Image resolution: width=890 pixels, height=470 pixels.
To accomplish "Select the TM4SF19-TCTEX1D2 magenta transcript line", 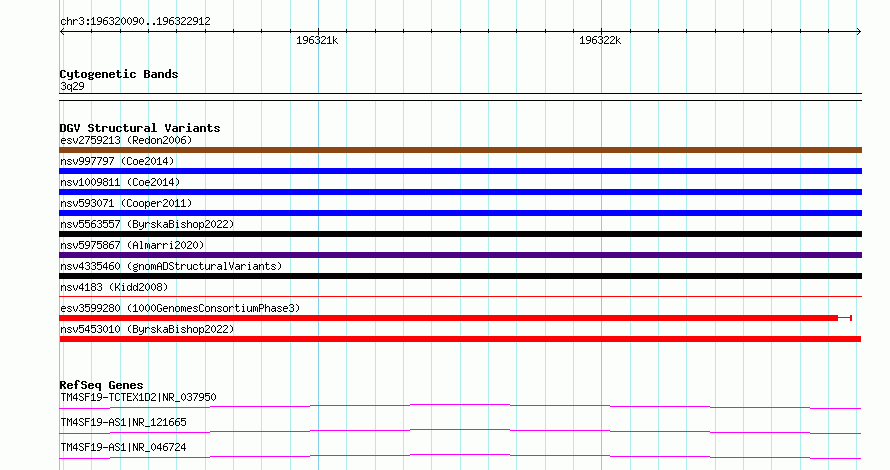I will [x=460, y=406].
